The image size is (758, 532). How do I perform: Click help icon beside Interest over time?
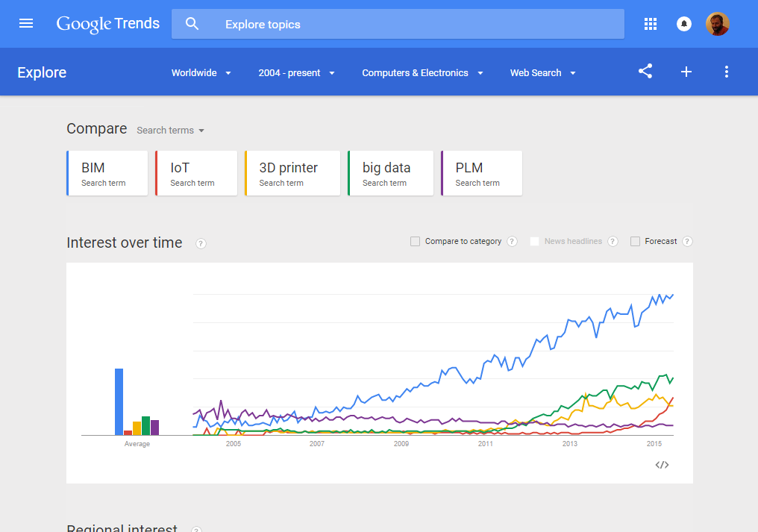[x=201, y=243]
